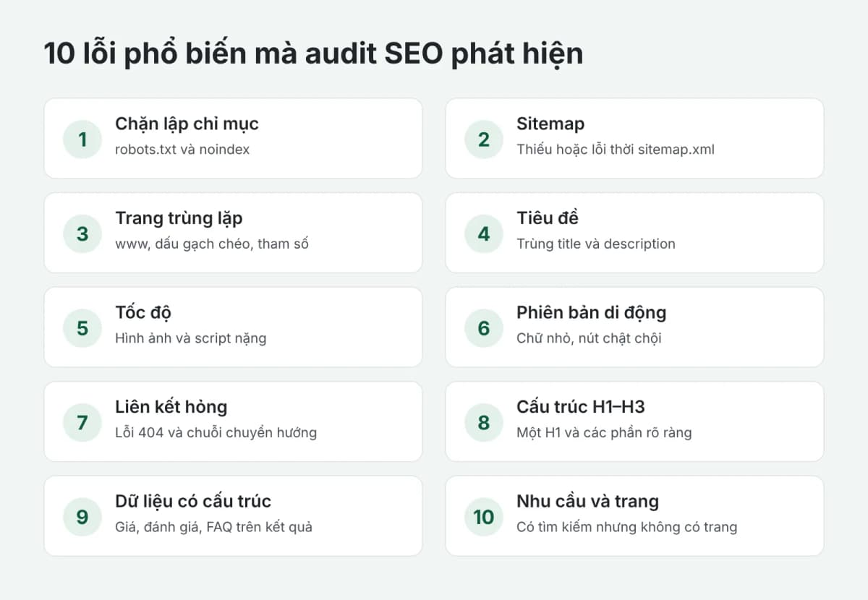Click the number 4 circle badge
Image resolution: width=868 pixels, height=600 pixels.
[484, 233]
